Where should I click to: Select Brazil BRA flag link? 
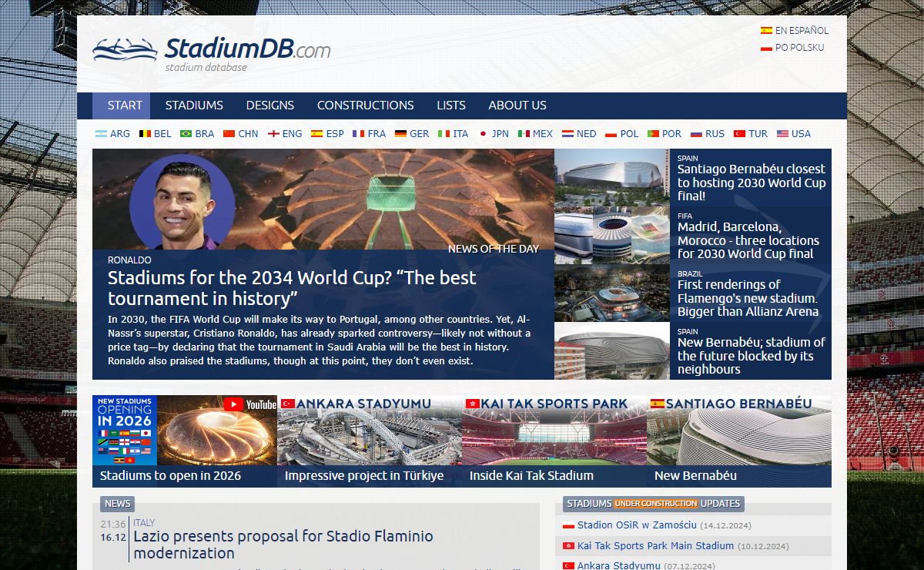[x=197, y=134]
